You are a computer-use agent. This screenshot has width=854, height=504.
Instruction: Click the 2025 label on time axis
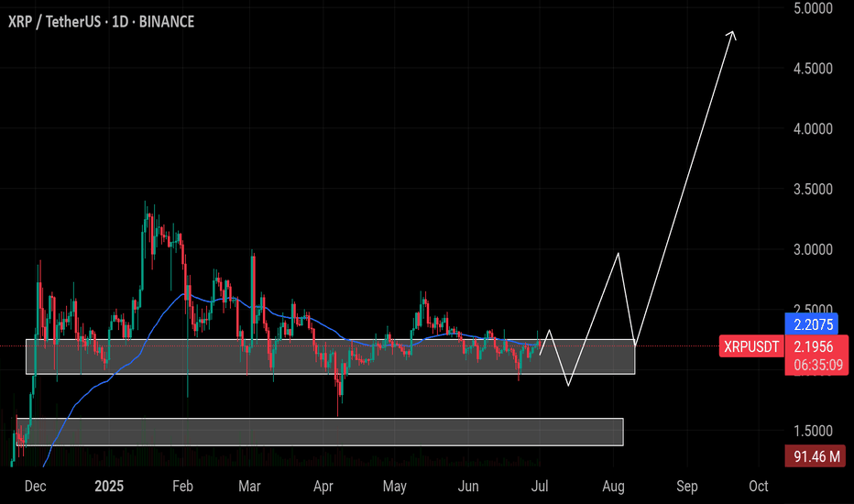109,486
